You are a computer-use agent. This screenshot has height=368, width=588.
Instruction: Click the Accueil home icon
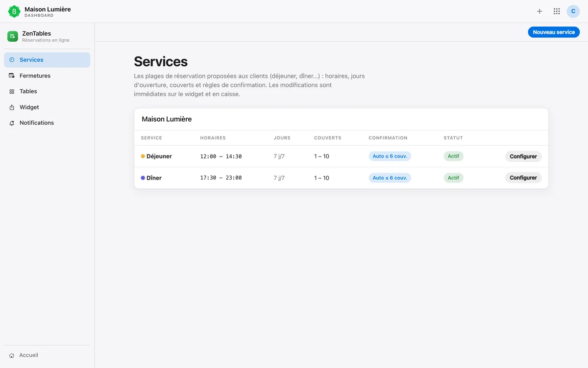(12, 355)
